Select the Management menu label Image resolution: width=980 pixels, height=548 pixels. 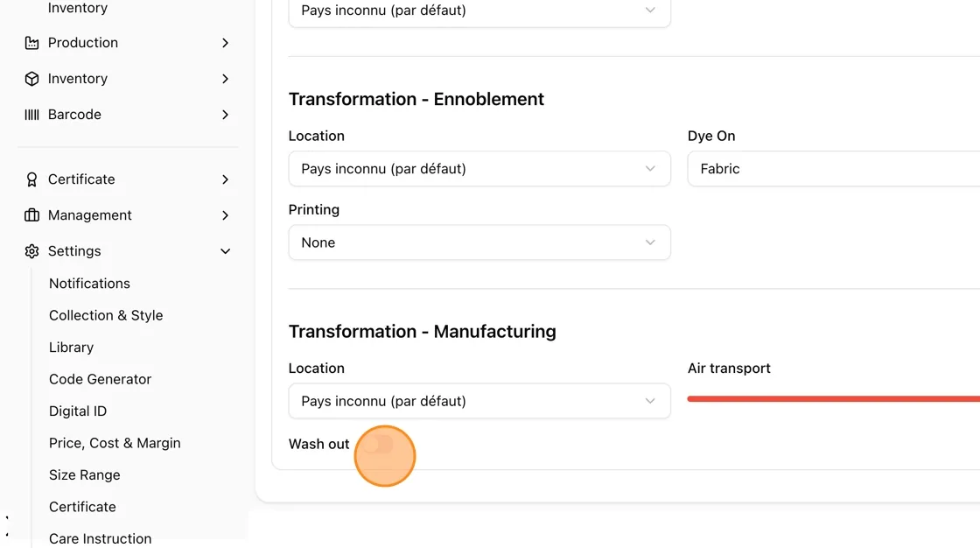point(89,215)
